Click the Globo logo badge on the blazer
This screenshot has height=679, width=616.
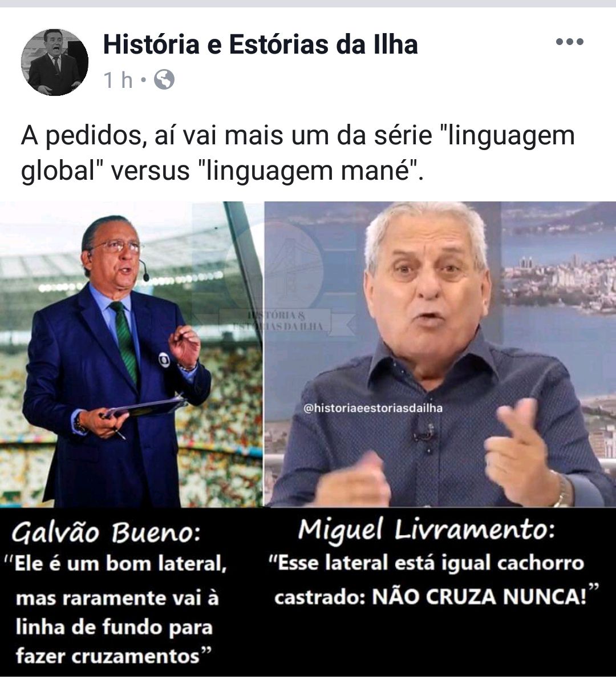coord(164,359)
